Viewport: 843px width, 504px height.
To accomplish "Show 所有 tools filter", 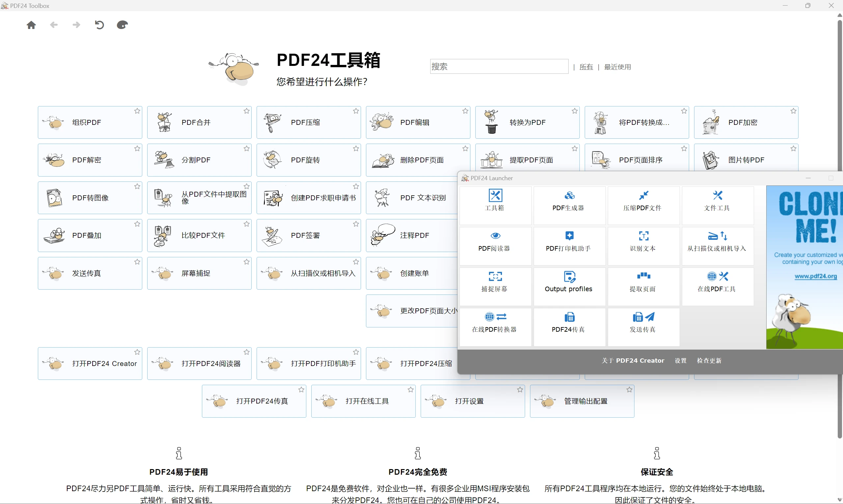I will (x=586, y=67).
